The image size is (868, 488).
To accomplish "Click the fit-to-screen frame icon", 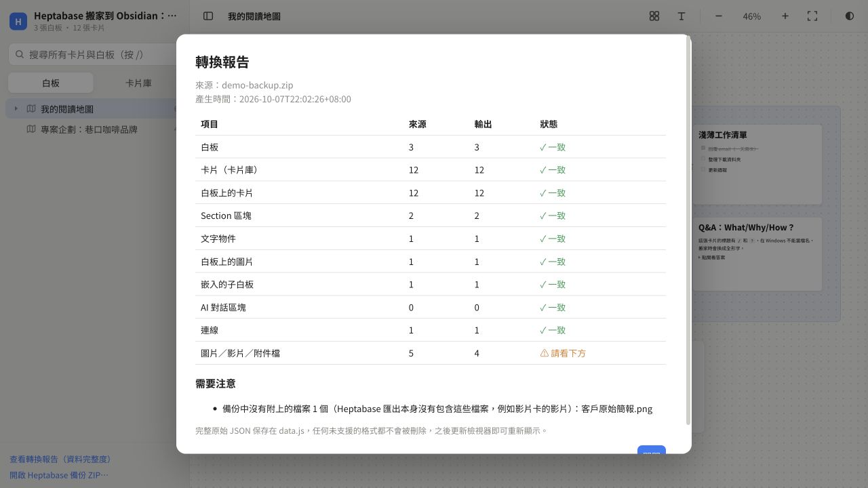I will point(812,16).
